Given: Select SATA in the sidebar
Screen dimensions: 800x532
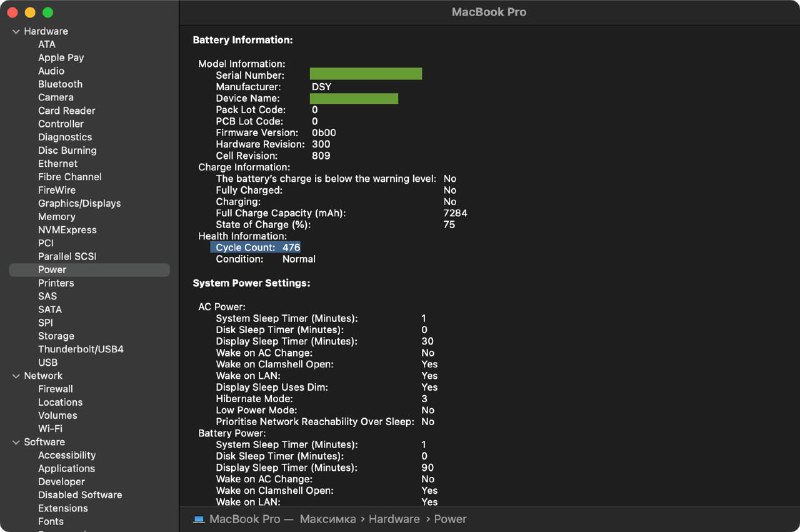Looking at the screenshot, I should point(49,310).
